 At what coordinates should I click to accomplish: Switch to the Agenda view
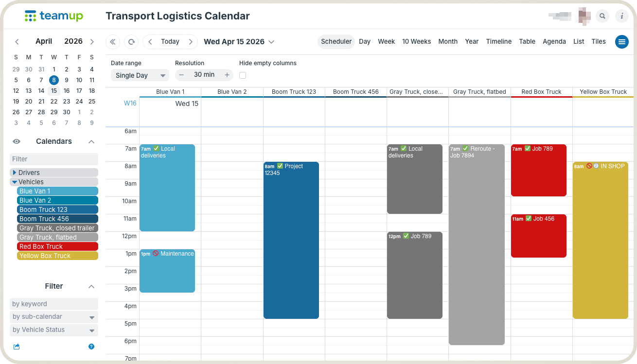pyautogui.click(x=554, y=42)
